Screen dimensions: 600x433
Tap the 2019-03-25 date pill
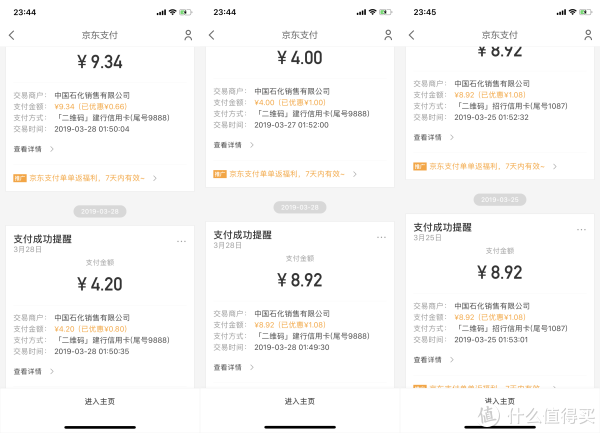coord(500,200)
